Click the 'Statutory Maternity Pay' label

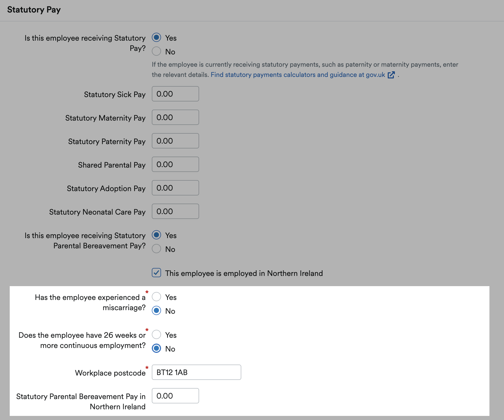tap(105, 118)
